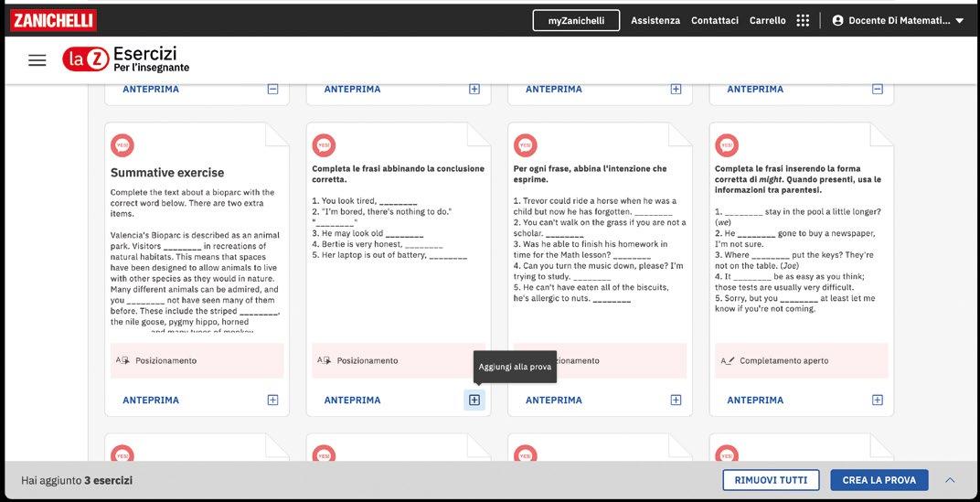
Task: Open the apps grid icon
Action: tap(803, 21)
